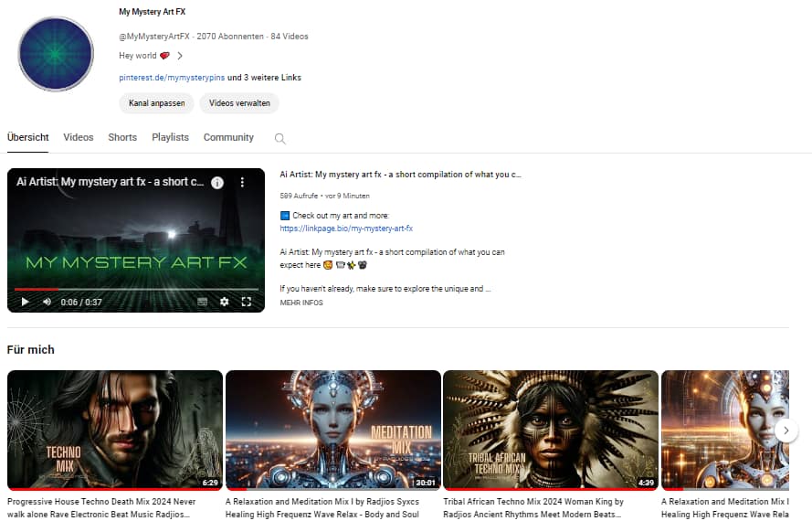Switch to the Videos tab
Screen dimensions: 812x521
(79, 137)
